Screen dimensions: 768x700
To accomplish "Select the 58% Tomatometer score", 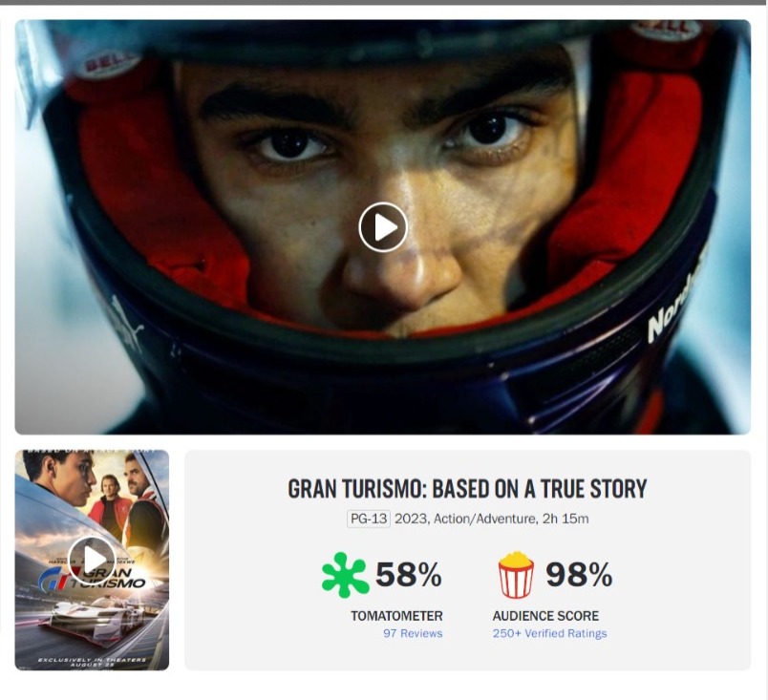I will point(409,574).
